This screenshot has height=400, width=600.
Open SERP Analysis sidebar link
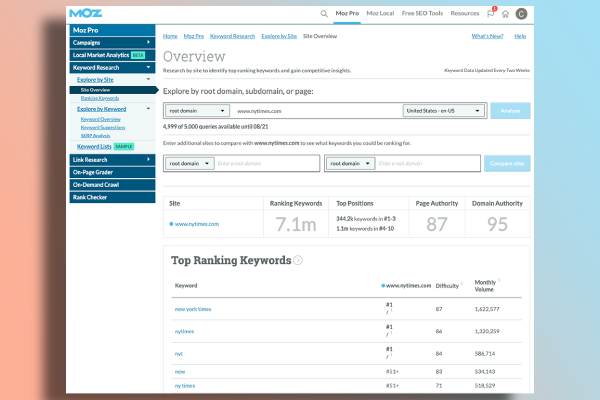pyautogui.click(x=95, y=136)
